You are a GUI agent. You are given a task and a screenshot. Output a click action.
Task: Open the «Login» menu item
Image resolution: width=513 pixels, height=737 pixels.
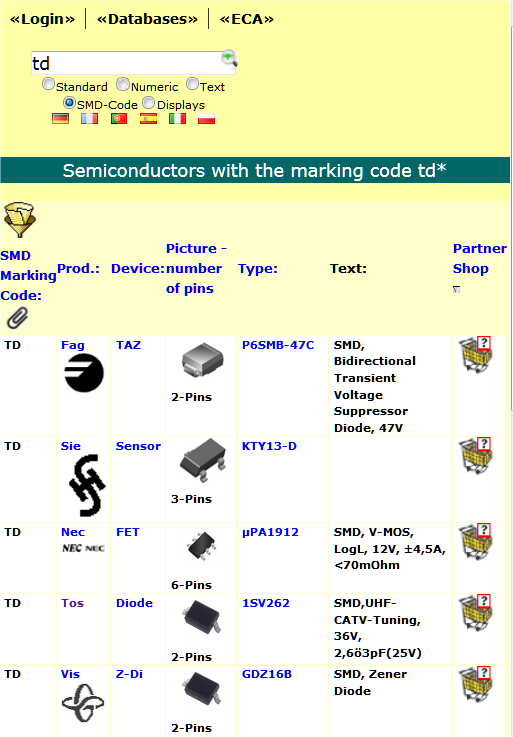pyautogui.click(x=42, y=19)
